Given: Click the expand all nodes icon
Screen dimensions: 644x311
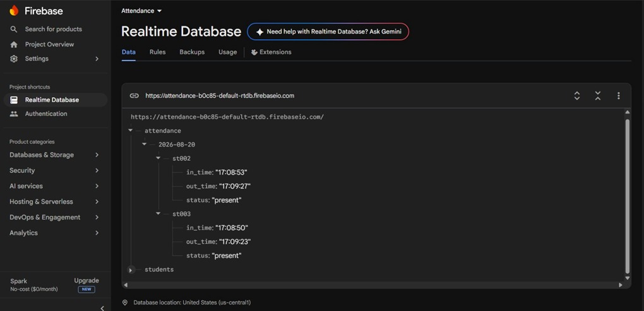Looking at the screenshot, I should (577, 96).
